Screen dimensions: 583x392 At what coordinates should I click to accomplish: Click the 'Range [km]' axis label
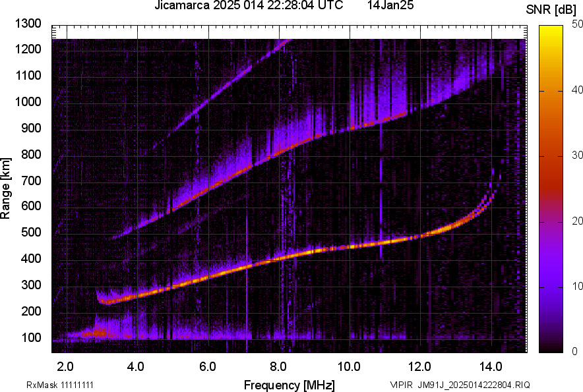(x=5, y=188)
